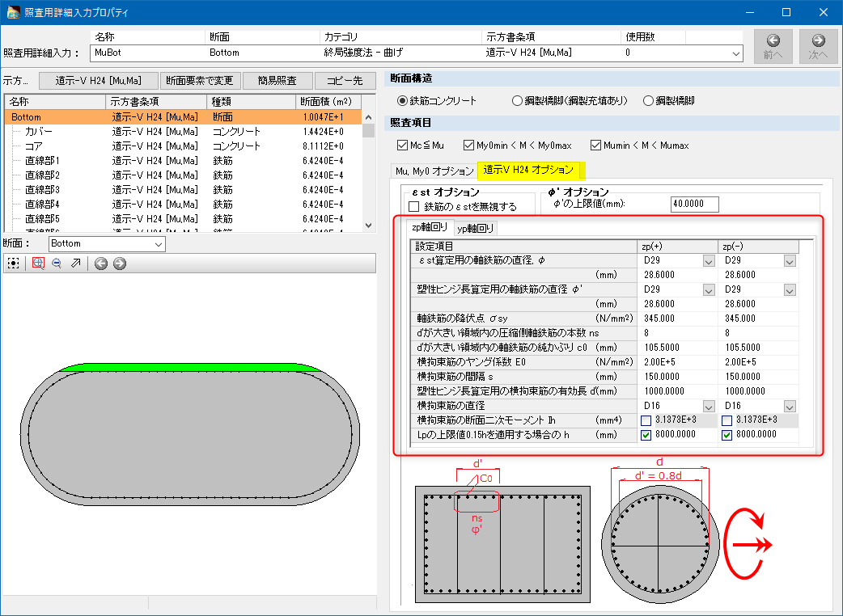
Task: Click the app icon in the title bar
Action: pyautogui.click(x=13, y=12)
